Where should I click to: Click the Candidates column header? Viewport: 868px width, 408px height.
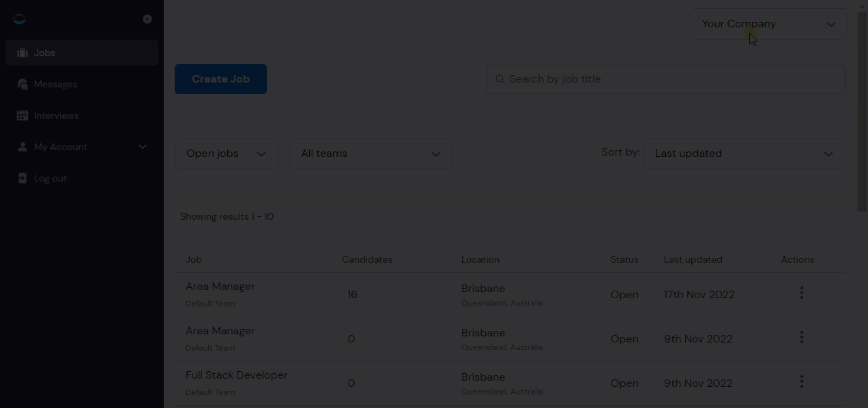click(367, 259)
